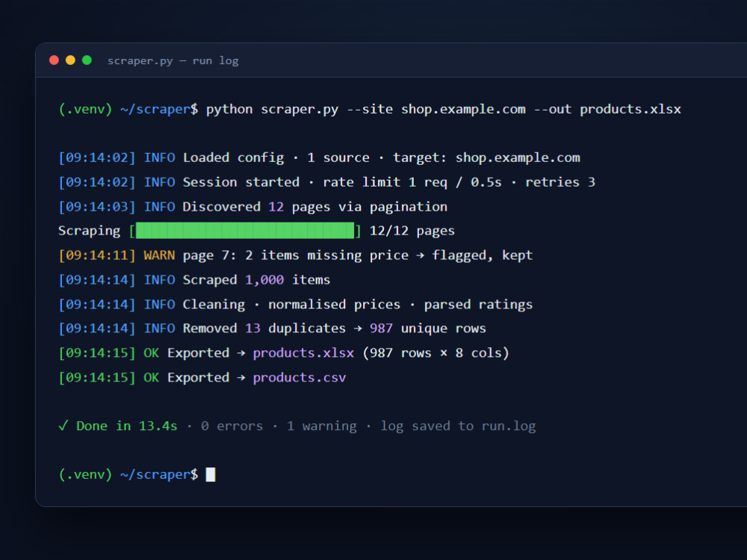This screenshot has height=560, width=747.
Task: Click the 'Session started' log line
Action: [x=327, y=182]
